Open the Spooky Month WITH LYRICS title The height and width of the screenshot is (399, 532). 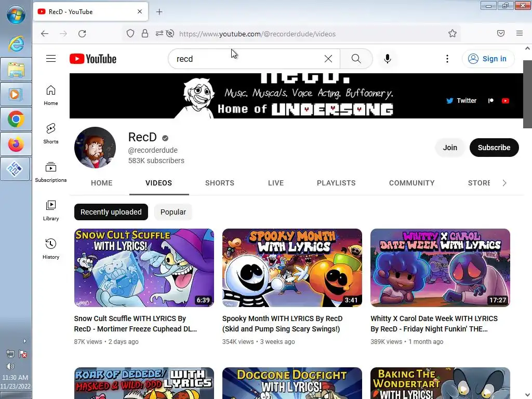pos(282,324)
